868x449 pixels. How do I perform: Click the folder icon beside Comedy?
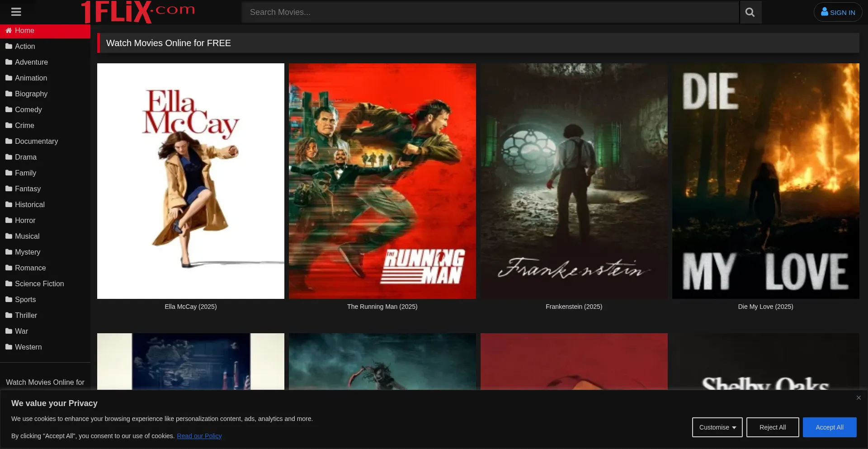[x=9, y=109]
